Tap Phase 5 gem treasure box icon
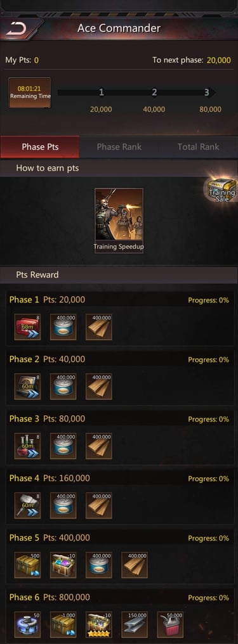The height and width of the screenshot is (644, 238). click(x=63, y=565)
